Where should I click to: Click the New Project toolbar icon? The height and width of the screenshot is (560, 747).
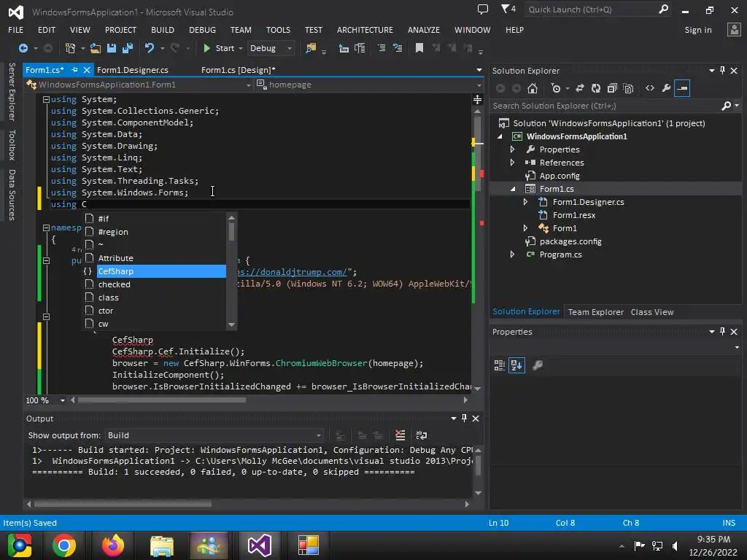(x=71, y=48)
